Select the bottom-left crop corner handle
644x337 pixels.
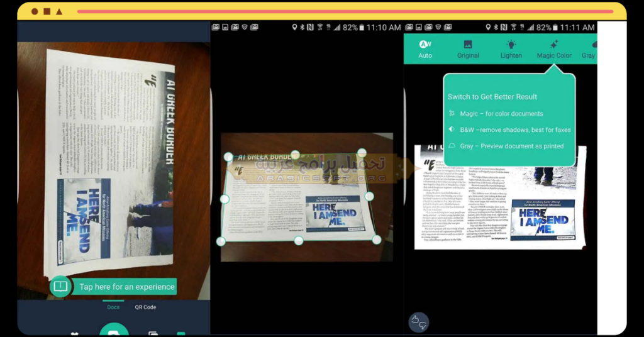tap(221, 241)
